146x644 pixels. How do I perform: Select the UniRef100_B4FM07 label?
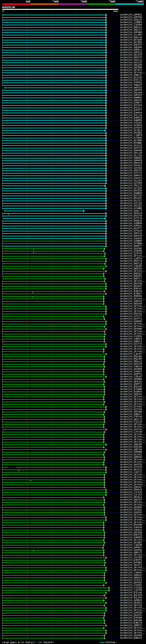click(131, 45)
